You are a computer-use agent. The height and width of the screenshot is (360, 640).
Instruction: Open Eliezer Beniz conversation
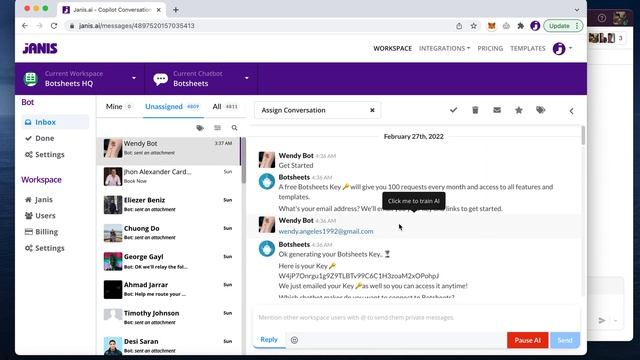(x=169, y=204)
